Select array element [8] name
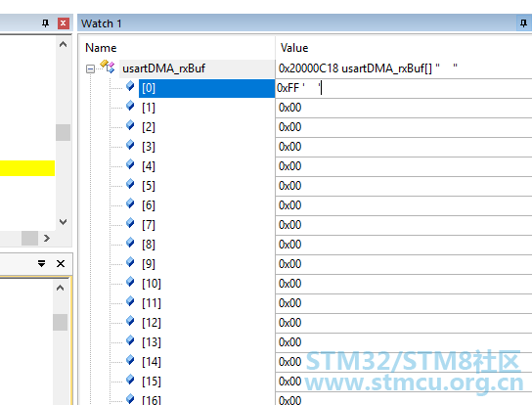 pos(149,245)
